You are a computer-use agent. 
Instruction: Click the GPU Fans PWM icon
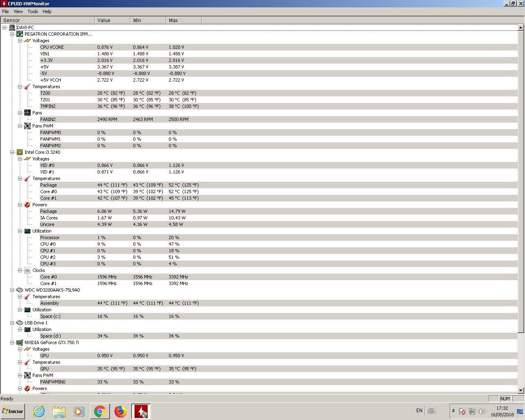pyautogui.click(x=27, y=375)
